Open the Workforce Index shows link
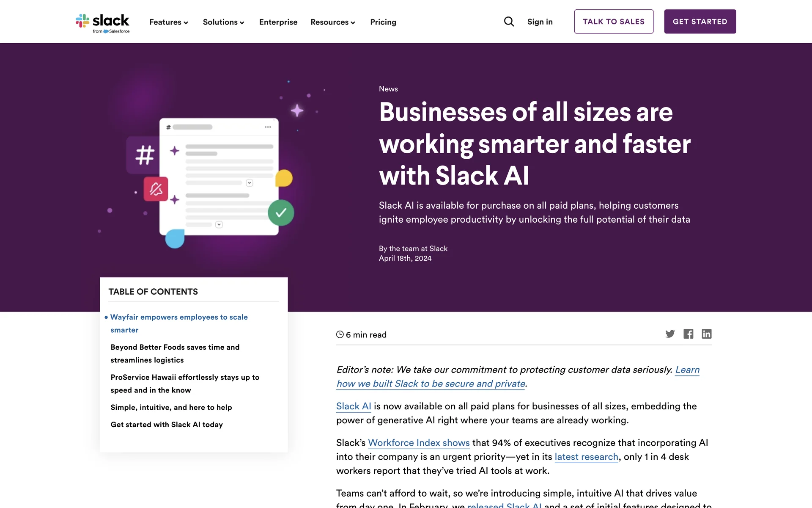 419,443
